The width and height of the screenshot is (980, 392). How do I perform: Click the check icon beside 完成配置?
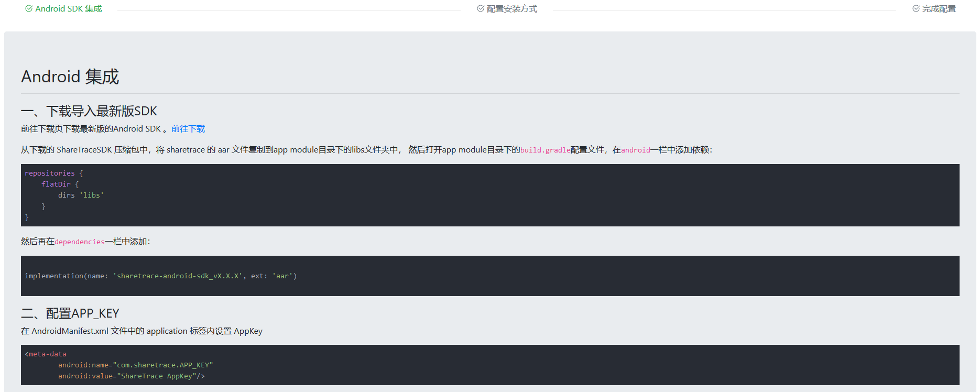point(916,9)
